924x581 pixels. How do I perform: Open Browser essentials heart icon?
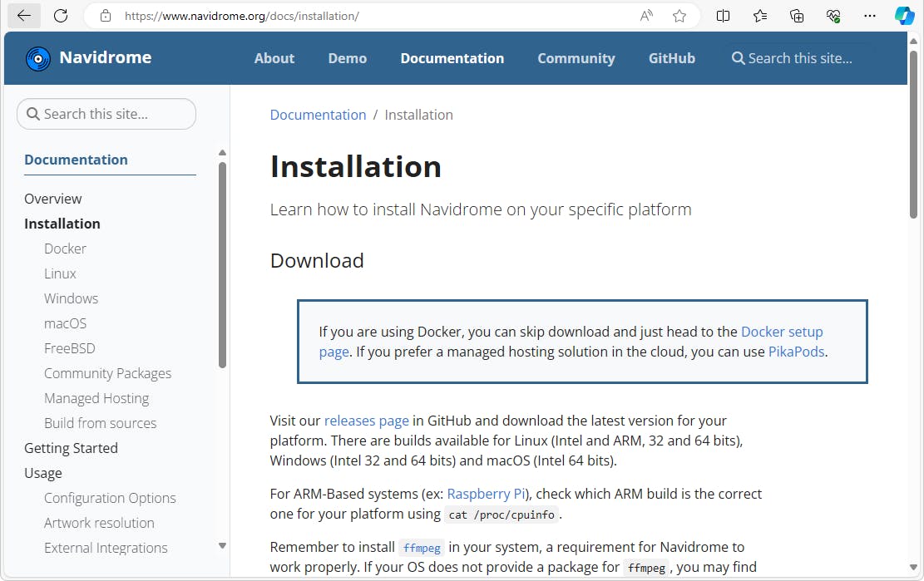[x=833, y=16]
